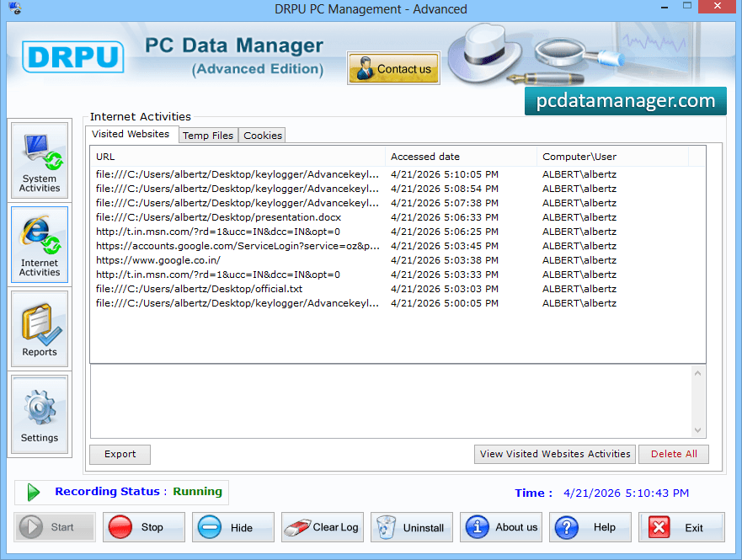Click the DRPU logo
This screenshot has height=560, width=742.
pyautogui.click(x=73, y=56)
